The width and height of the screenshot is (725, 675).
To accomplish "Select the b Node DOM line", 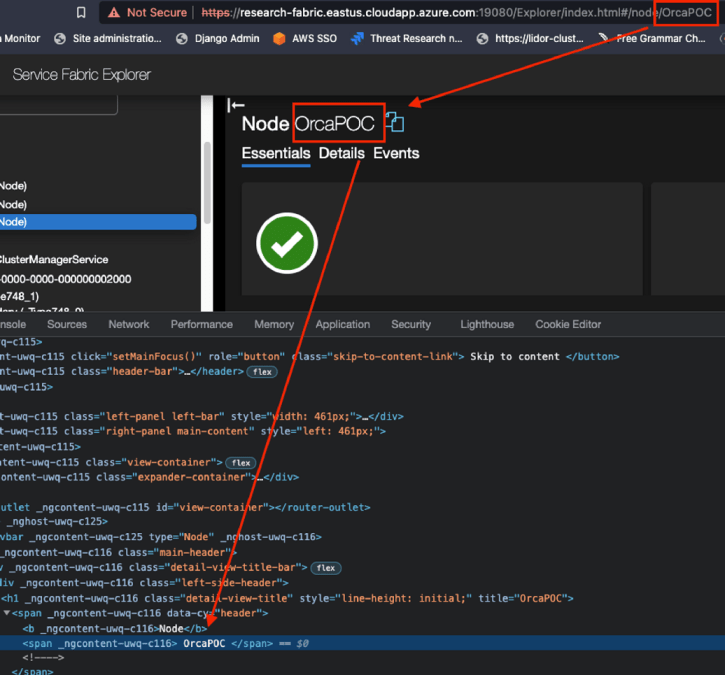I will pyautogui.click(x=115, y=628).
